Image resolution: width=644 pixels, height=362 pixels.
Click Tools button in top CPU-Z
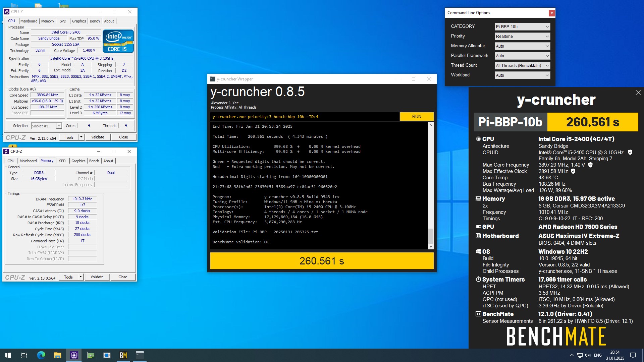pyautogui.click(x=69, y=137)
